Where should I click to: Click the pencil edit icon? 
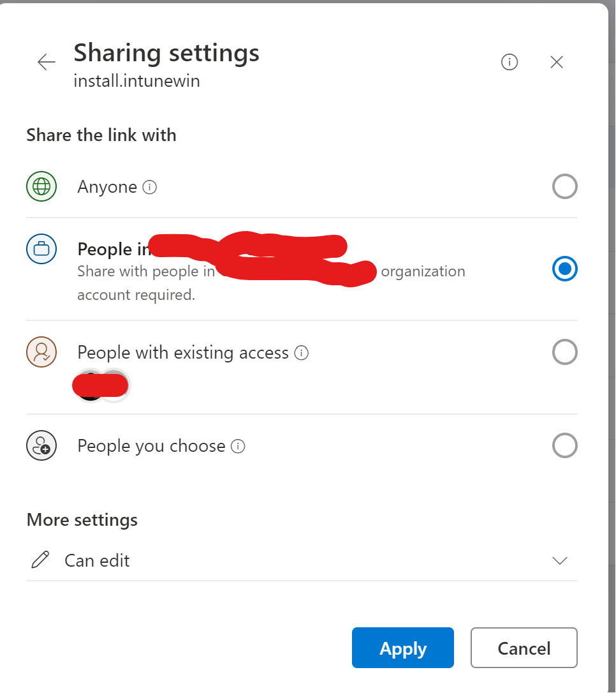pyautogui.click(x=40, y=560)
